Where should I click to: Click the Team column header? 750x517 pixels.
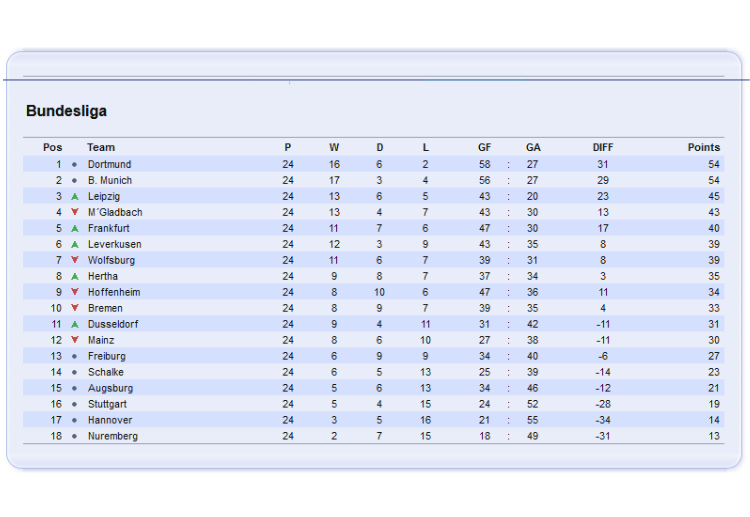point(101,148)
